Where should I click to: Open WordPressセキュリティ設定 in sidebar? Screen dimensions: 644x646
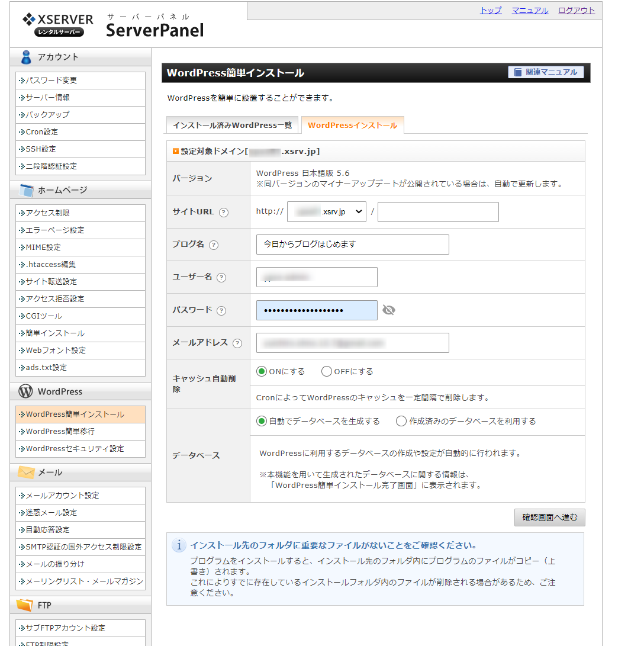click(x=80, y=449)
